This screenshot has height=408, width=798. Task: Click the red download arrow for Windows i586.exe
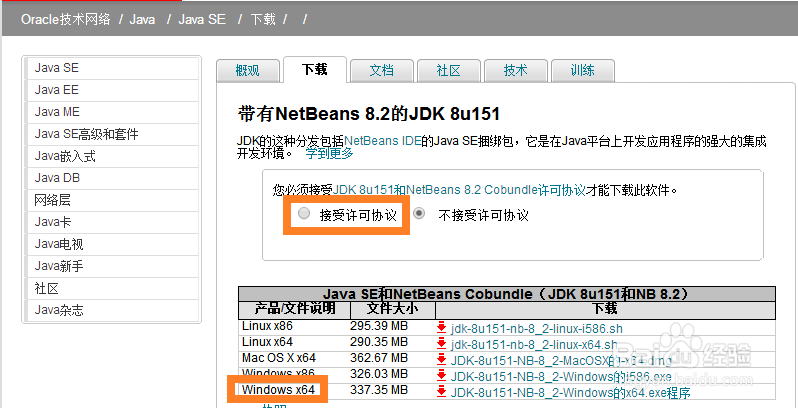[442, 376]
